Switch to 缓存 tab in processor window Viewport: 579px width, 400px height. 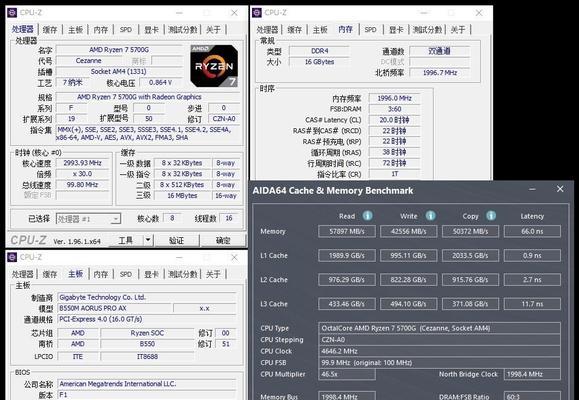(x=50, y=30)
